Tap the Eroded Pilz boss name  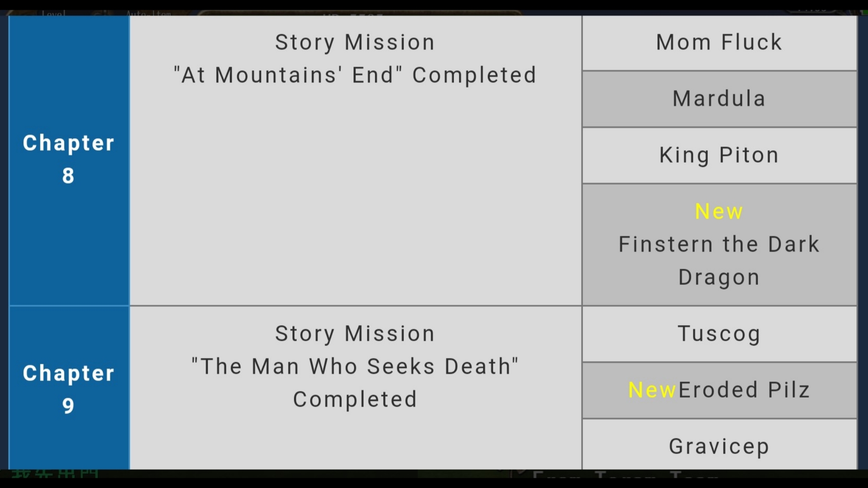pos(744,390)
